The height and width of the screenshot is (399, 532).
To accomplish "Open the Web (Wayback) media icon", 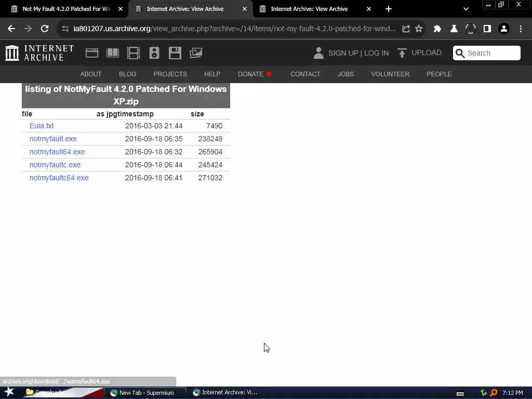I will coord(92,53).
